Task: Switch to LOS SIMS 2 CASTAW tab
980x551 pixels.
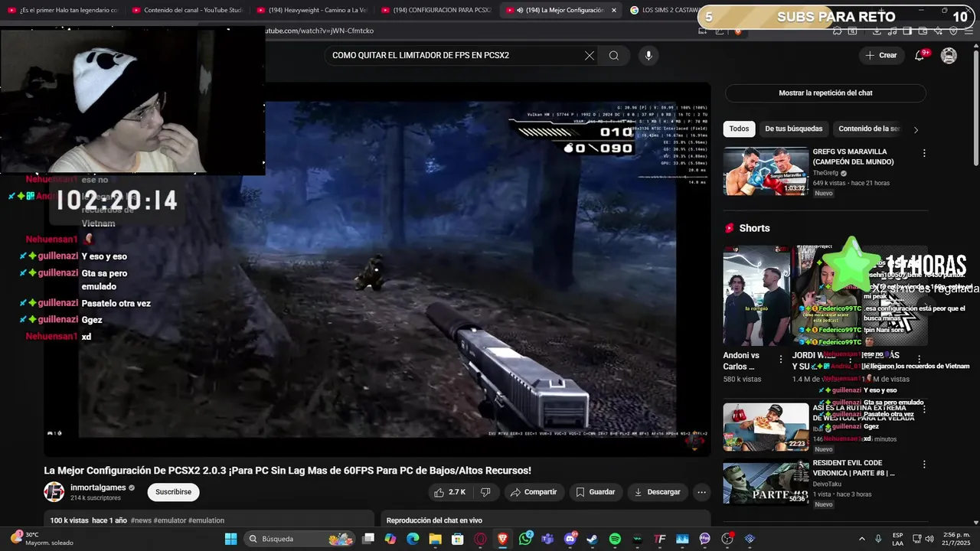Action: pos(666,10)
